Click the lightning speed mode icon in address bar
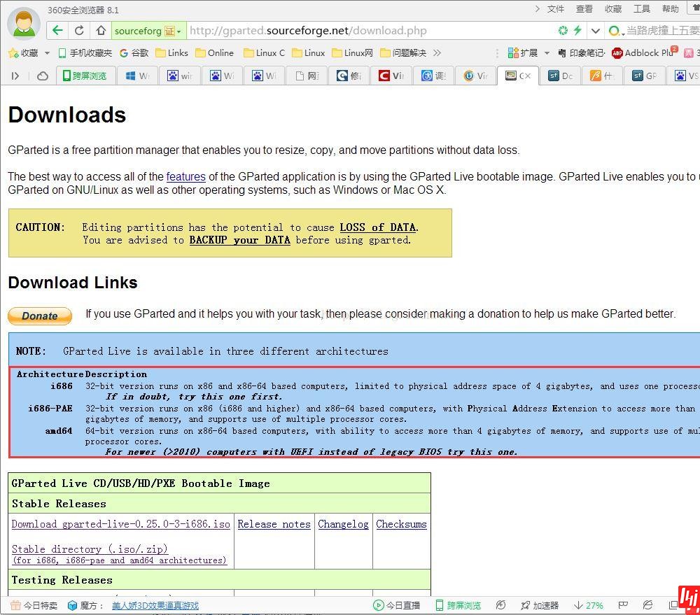The image size is (700, 615). coord(577,31)
